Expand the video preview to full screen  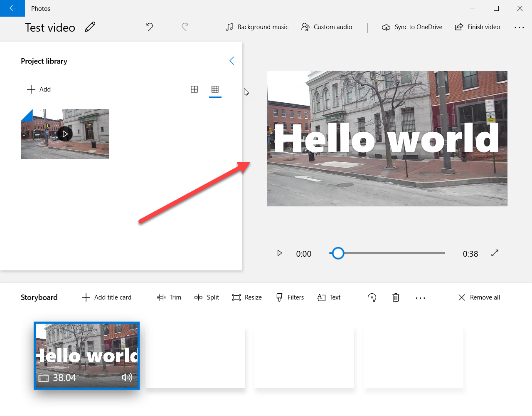click(x=495, y=253)
